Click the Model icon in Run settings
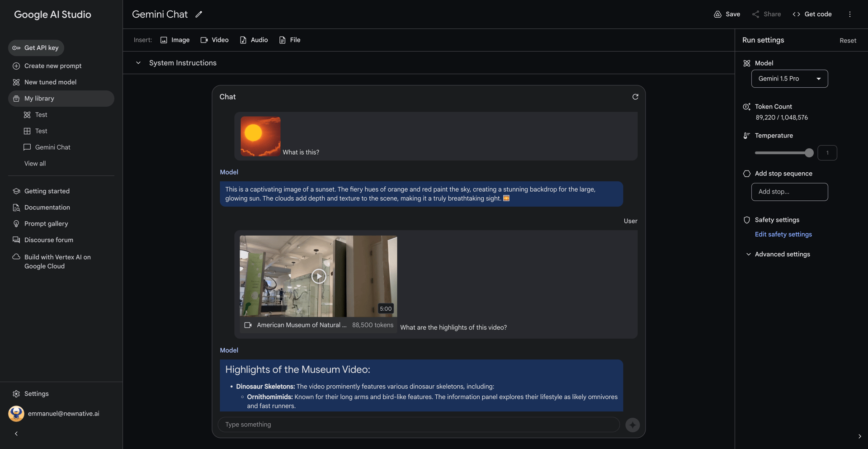The height and width of the screenshot is (449, 868). (746, 63)
